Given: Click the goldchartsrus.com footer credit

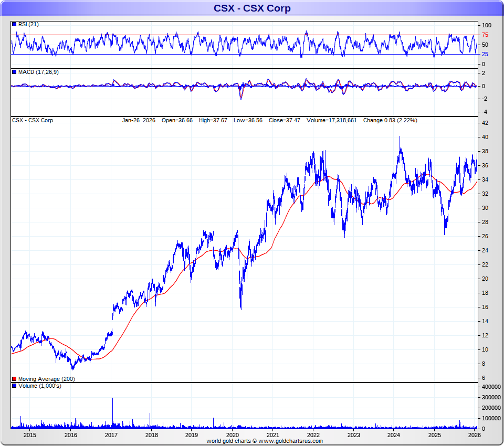Looking at the screenshot, I should click(x=265, y=441).
